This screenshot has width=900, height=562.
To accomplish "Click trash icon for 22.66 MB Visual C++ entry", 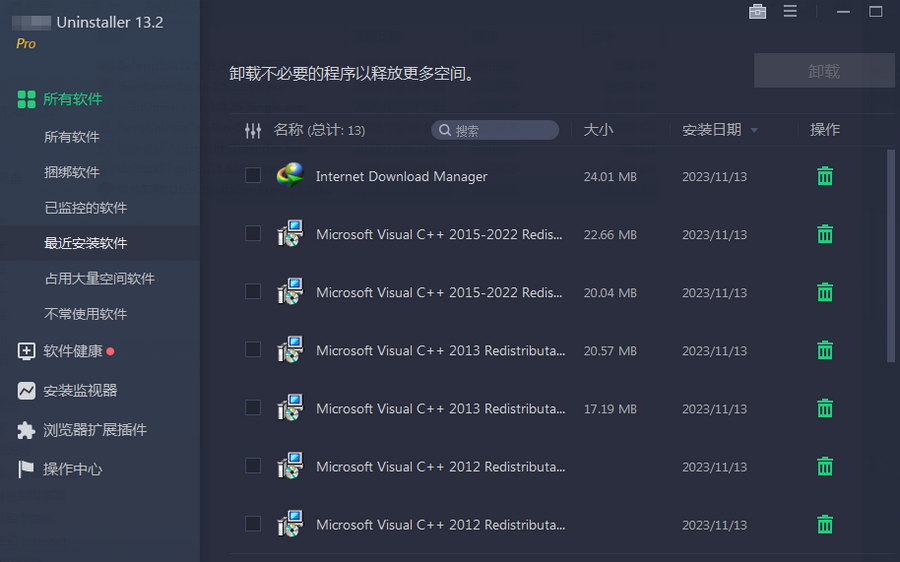I will [825, 234].
